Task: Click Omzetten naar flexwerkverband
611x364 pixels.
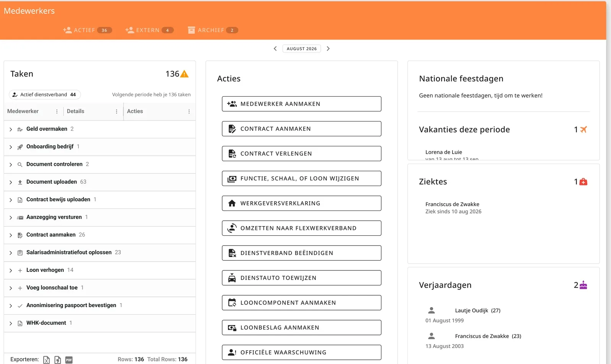Action: pyautogui.click(x=302, y=228)
